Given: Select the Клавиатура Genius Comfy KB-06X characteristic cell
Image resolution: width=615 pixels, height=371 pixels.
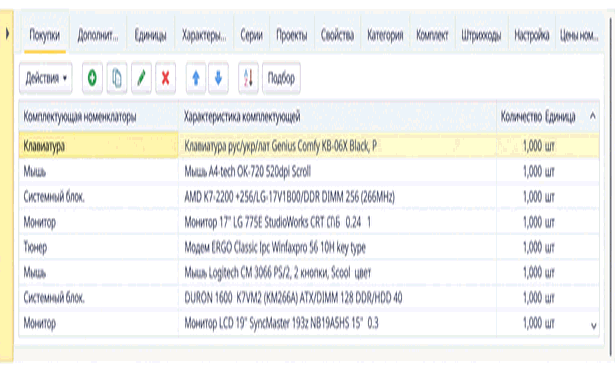Looking at the screenshot, I should pyautogui.click(x=337, y=146).
